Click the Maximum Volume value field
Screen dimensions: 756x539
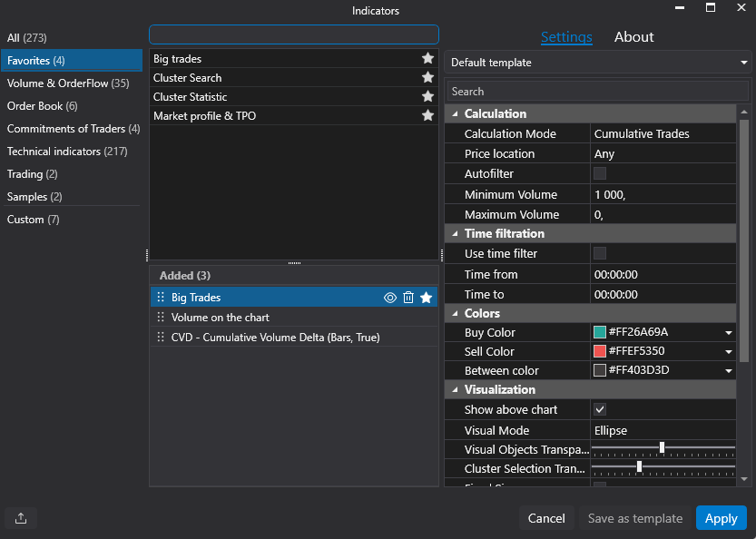click(663, 214)
